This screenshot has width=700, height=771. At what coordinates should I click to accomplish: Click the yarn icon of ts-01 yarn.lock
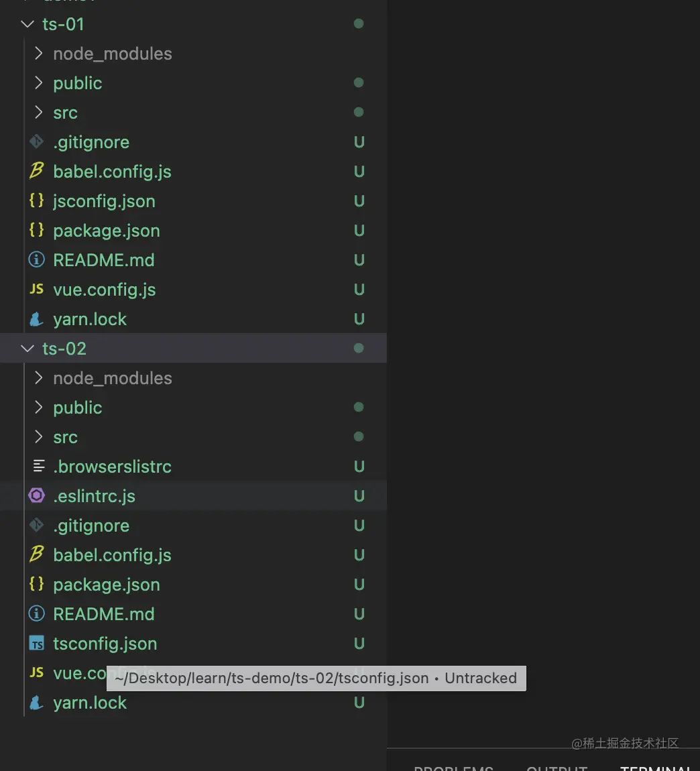coord(36,319)
